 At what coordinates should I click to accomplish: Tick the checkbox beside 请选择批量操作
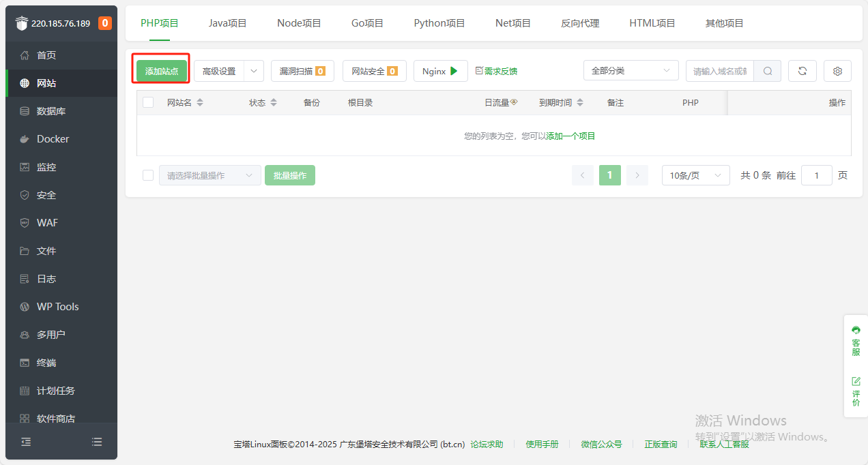point(148,175)
